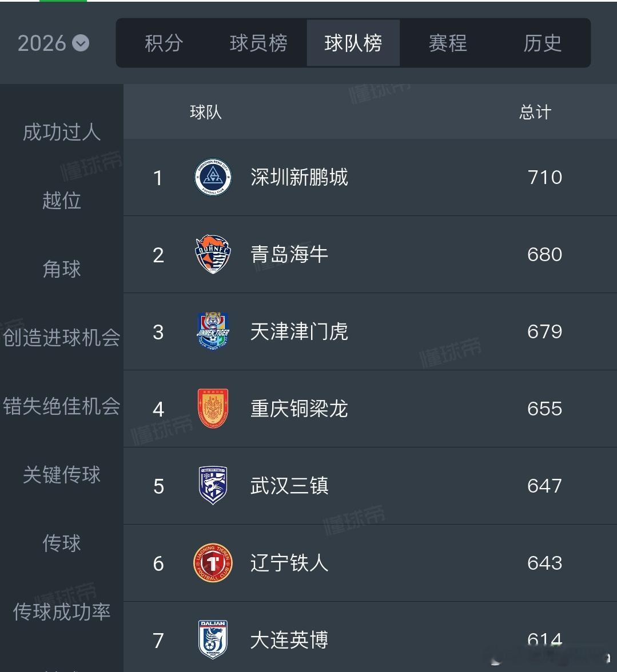Click the Qingdao Hainiu team logo
The height and width of the screenshot is (672, 617).
click(x=213, y=254)
